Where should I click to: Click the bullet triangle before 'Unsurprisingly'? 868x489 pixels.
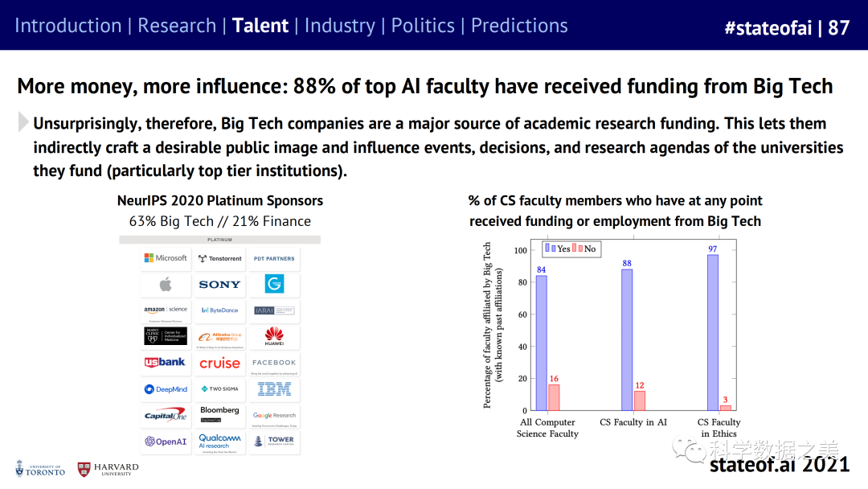[x=23, y=122]
